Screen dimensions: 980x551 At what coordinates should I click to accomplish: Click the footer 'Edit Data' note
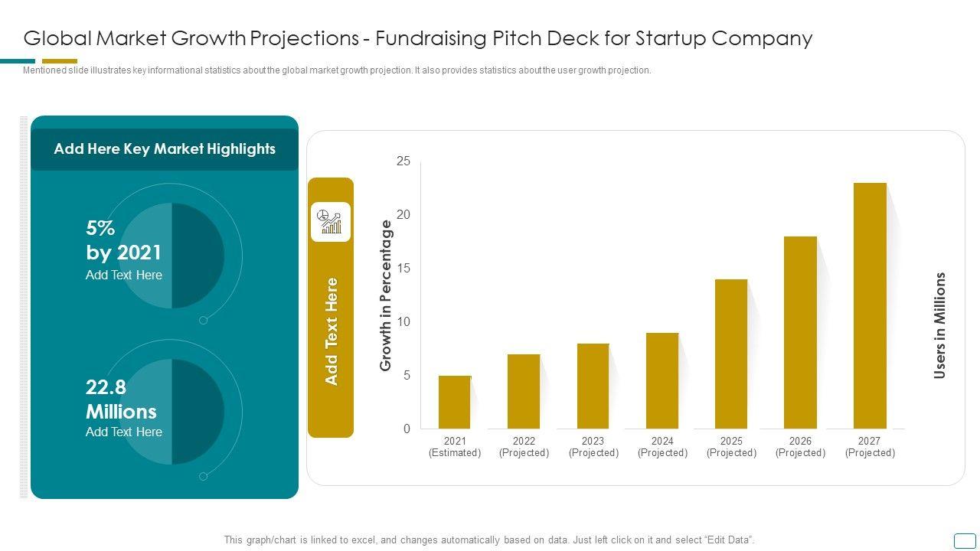(x=489, y=540)
